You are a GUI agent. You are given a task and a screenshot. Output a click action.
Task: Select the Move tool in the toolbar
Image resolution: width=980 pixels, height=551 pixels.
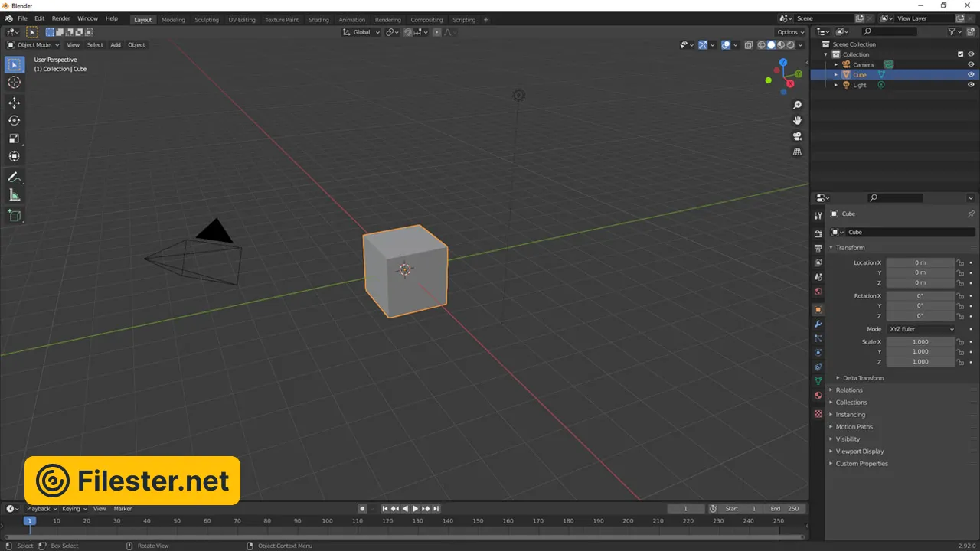[14, 103]
